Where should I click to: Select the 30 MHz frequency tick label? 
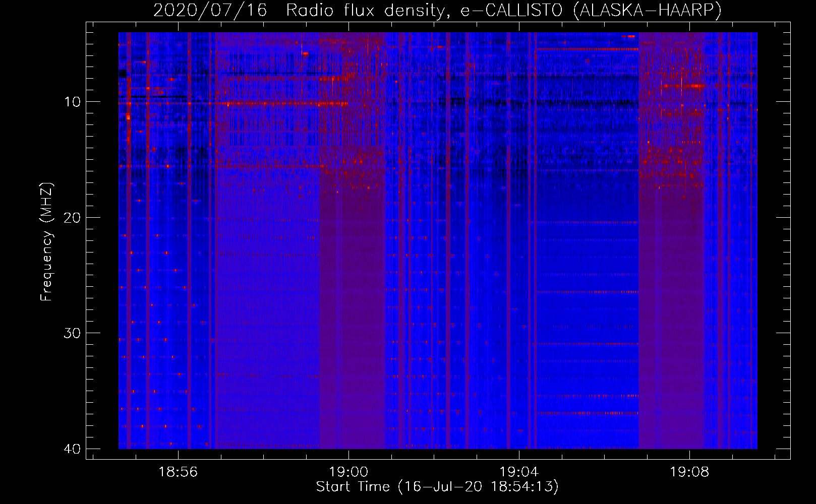(x=72, y=333)
